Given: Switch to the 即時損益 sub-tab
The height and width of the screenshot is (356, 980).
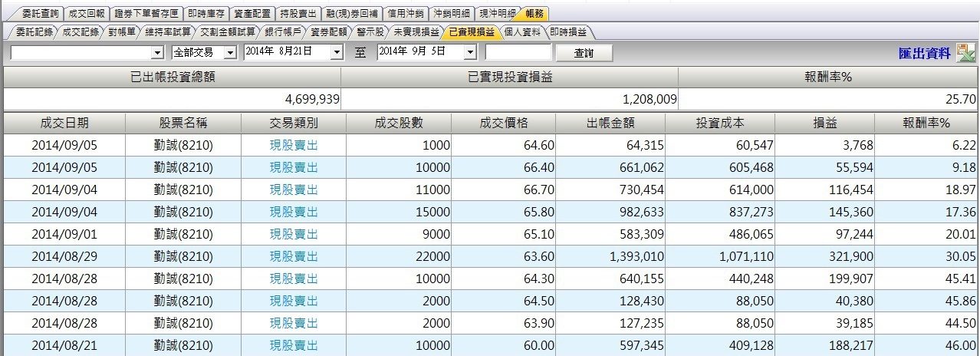Looking at the screenshot, I should tap(568, 32).
